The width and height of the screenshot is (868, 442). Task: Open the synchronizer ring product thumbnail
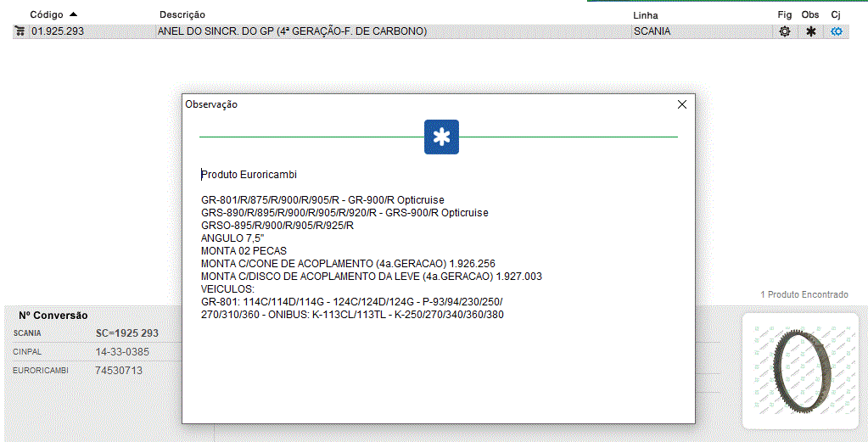(799, 369)
